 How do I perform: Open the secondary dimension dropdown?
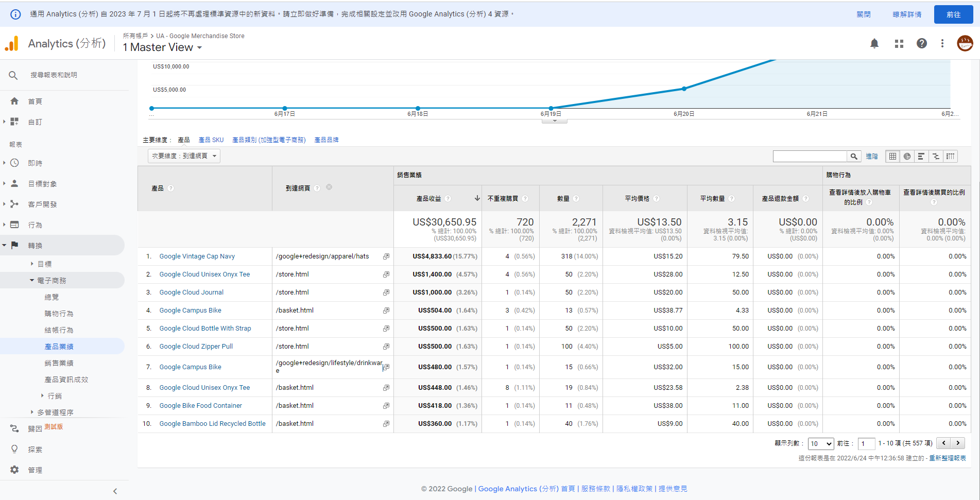(184, 156)
